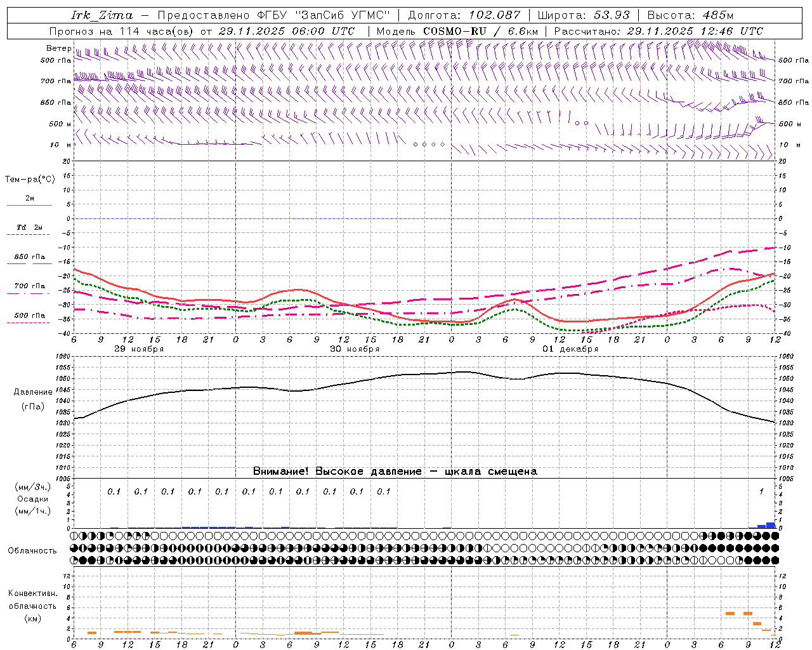The height and width of the screenshot is (650, 812).
Task: Click the wind panel label "Ветер"
Action: [58, 48]
